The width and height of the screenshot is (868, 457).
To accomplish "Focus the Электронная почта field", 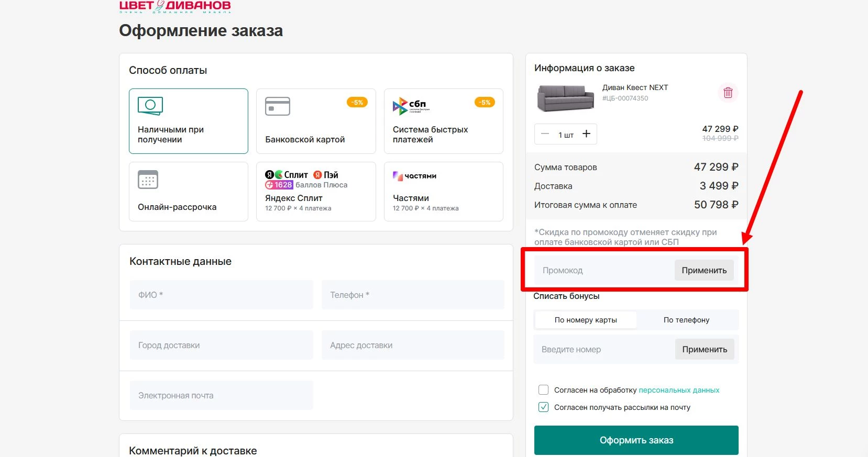I will pos(221,395).
